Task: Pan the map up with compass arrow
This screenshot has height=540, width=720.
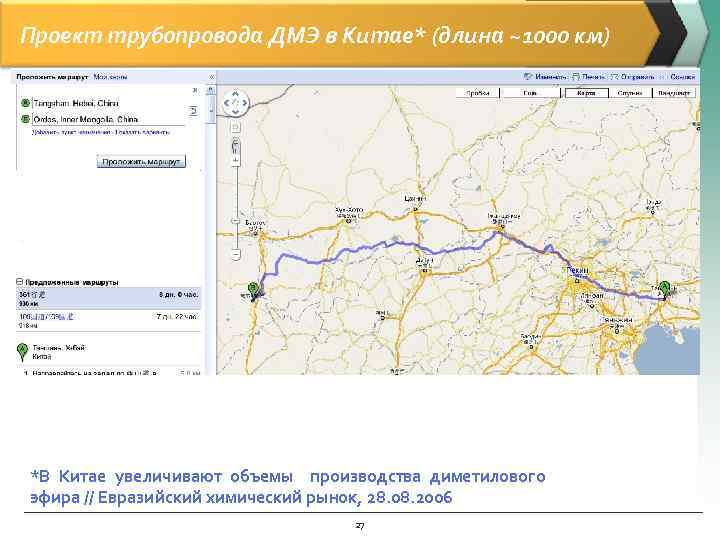Action: tap(236, 94)
